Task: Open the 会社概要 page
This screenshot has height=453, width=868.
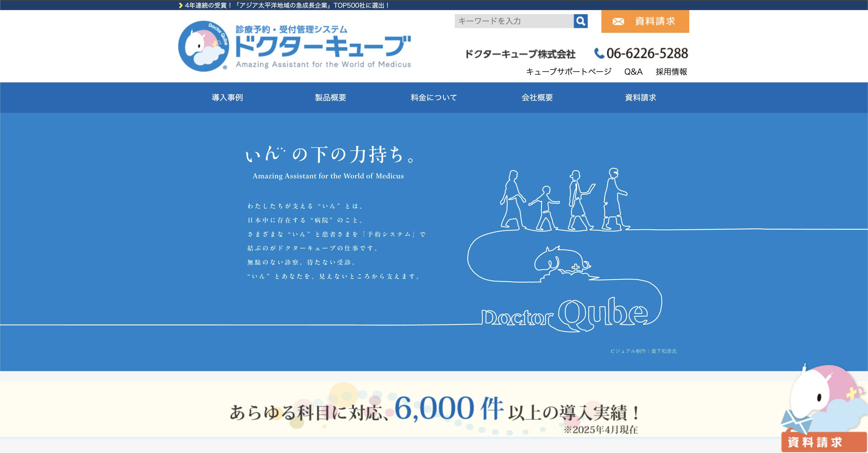Action: tap(537, 98)
